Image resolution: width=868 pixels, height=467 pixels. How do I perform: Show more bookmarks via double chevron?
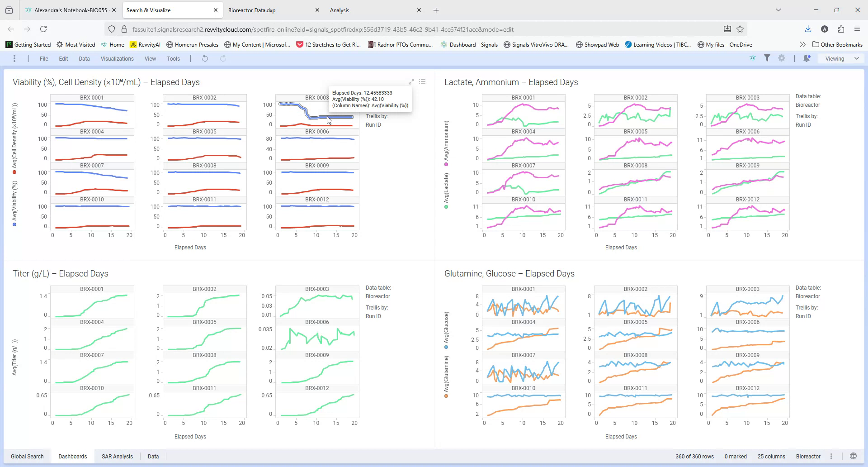click(x=802, y=44)
